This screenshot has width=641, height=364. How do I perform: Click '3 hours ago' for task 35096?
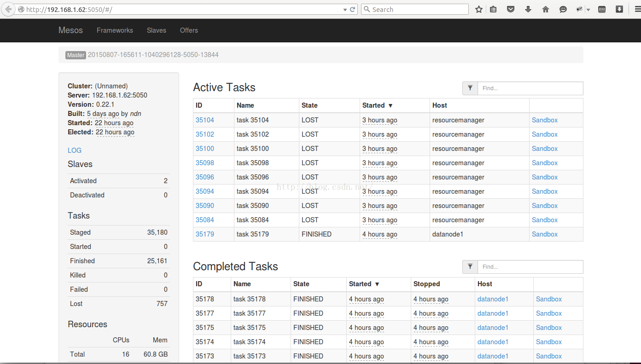pos(380,177)
